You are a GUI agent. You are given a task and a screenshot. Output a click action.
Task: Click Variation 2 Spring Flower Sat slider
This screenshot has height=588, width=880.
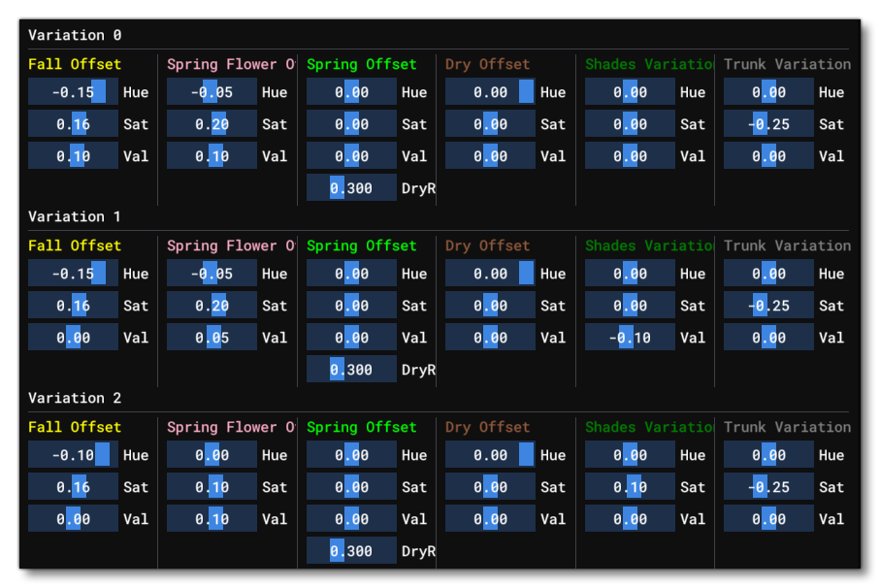(x=212, y=486)
